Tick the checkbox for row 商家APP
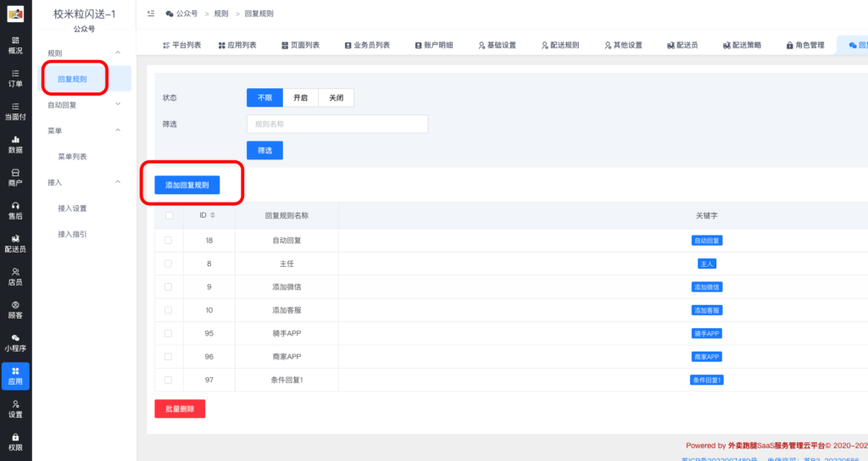The image size is (868, 461). coord(169,357)
